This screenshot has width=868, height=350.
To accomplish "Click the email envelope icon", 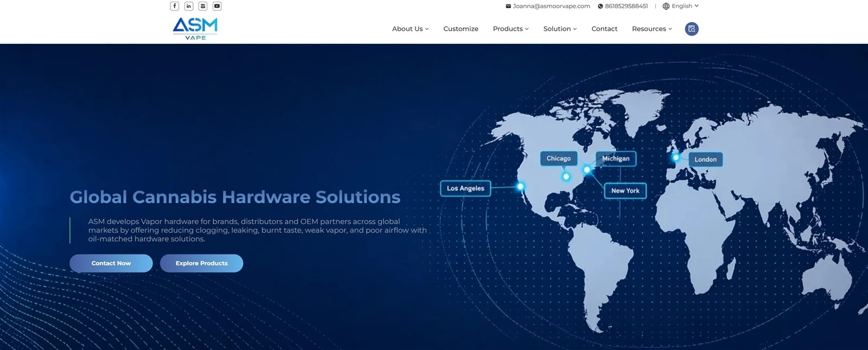I will (x=508, y=6).
